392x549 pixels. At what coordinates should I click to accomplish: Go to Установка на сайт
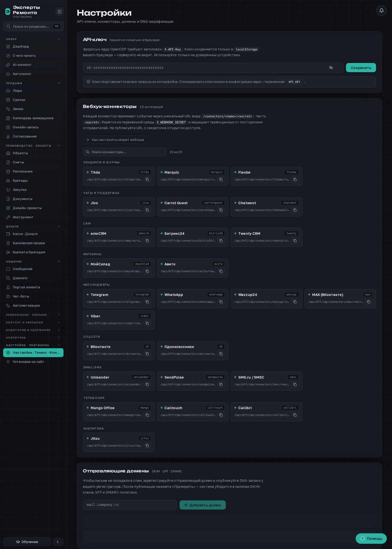point(33,362)
